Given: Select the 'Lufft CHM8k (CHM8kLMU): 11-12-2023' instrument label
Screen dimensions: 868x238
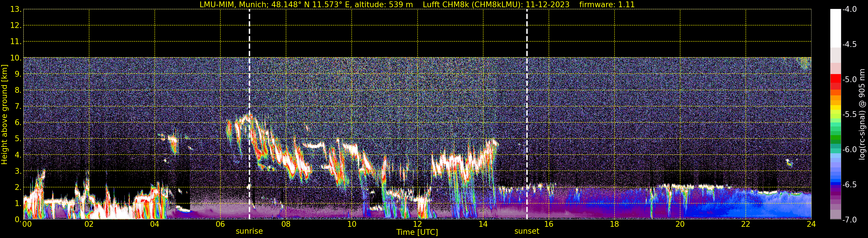Looking at the screenshot, I should tap(496, 5).
